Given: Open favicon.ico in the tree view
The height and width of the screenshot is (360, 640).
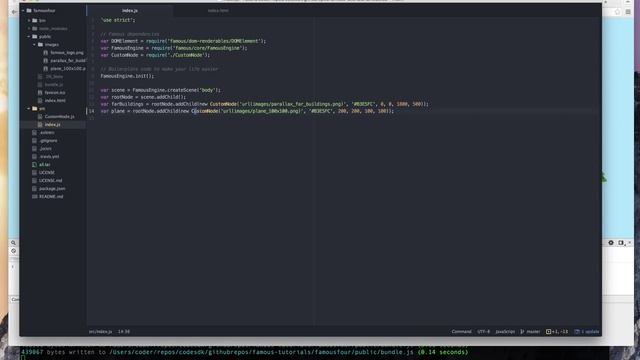Looking at the screenshot, I should pyautogui.click(x=55, y=93).
